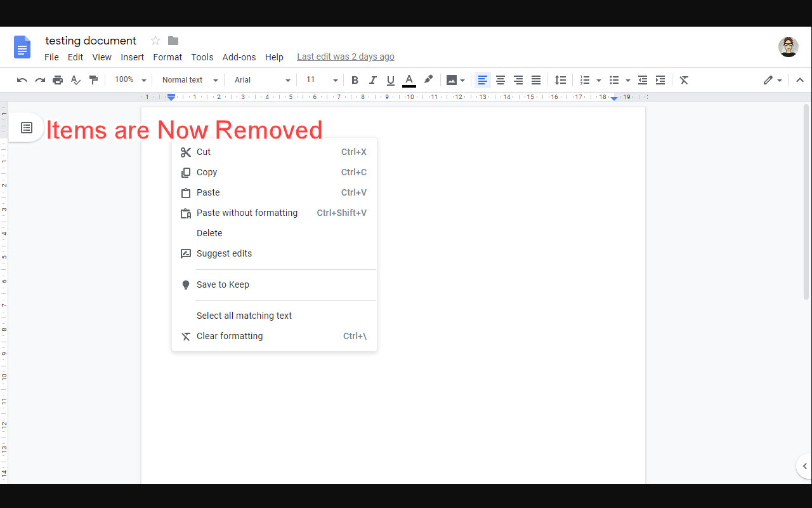
Task: Click the left indent ruler marker
Action: pos(171,97)
